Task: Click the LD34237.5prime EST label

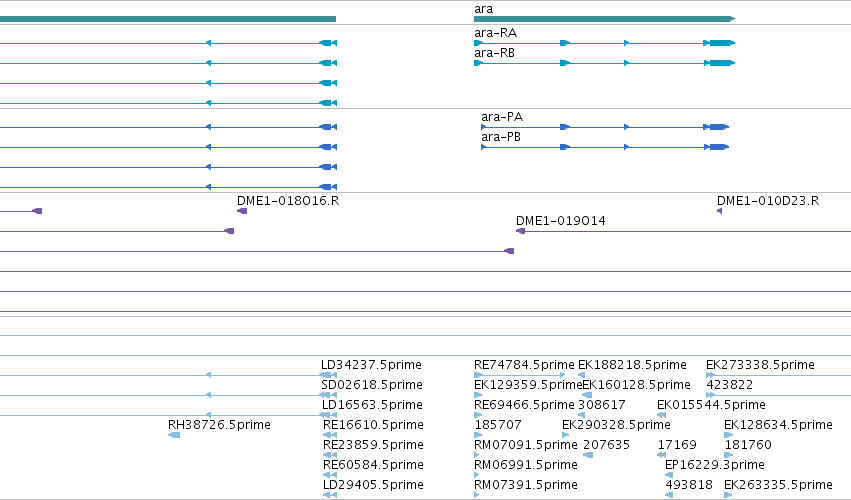Action: point(371,365)
